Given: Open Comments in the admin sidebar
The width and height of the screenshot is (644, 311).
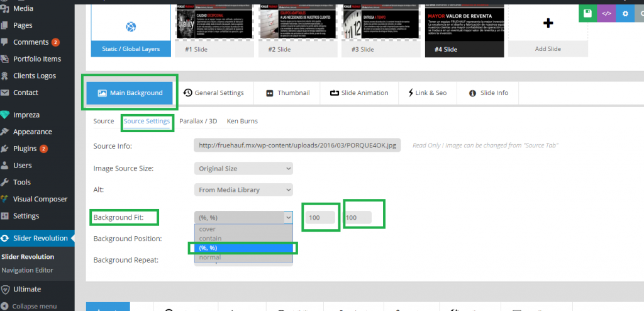Looking at the screenshot, I should click(31, 42).
